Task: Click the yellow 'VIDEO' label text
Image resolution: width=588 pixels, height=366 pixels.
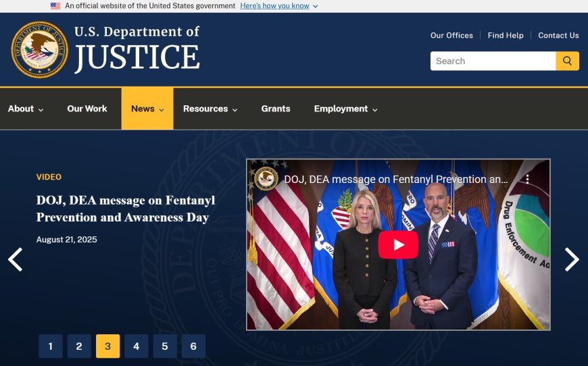Action: point(49,177)
